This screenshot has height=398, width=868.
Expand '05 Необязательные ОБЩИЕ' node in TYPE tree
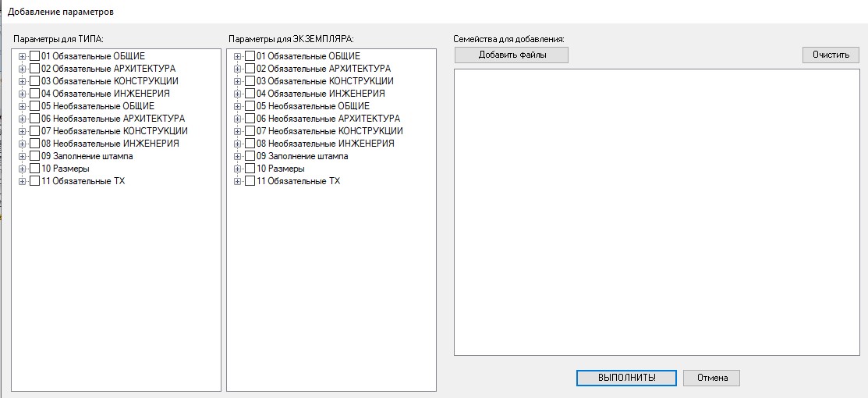point(22,106)
